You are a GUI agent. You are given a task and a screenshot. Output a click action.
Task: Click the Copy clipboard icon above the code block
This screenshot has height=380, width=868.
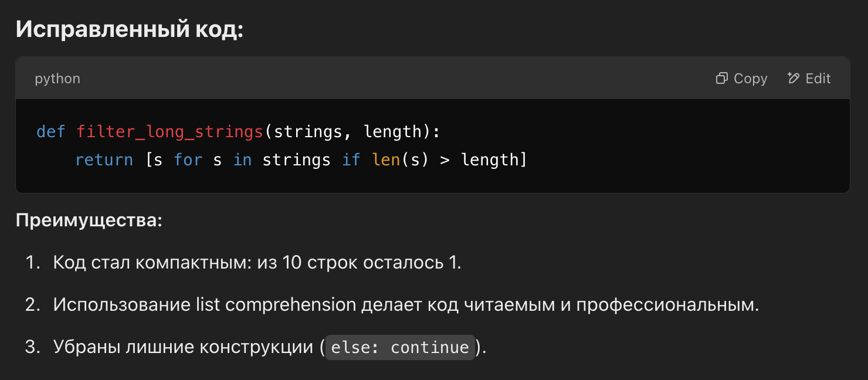click(722, 78)
